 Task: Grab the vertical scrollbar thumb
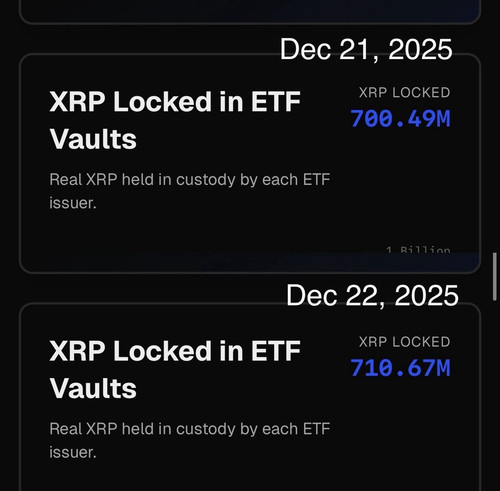pyautogui.click(x=495, y=277)
